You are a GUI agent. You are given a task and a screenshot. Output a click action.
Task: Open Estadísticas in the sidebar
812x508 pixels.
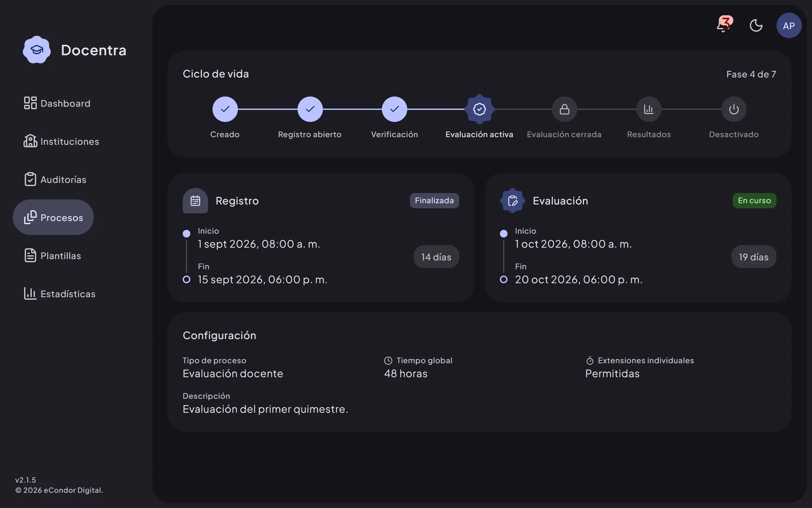tap(59, 294)
